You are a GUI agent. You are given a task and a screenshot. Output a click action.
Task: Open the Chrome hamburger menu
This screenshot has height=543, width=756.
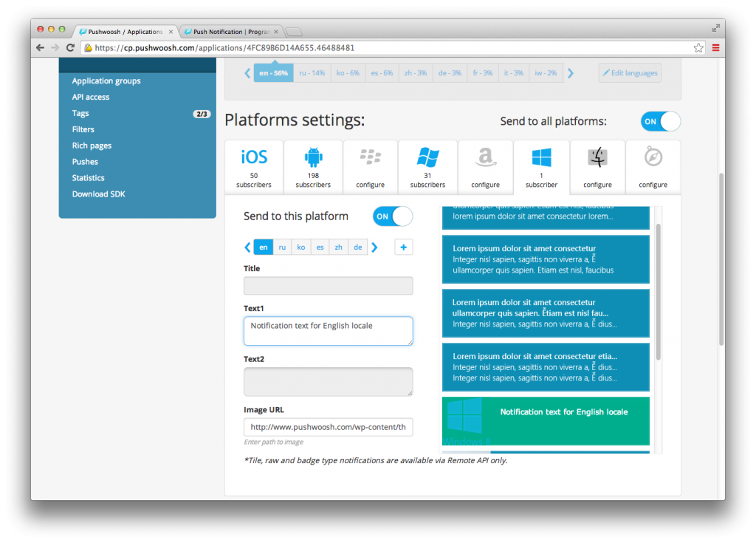[x=715, y=48]
